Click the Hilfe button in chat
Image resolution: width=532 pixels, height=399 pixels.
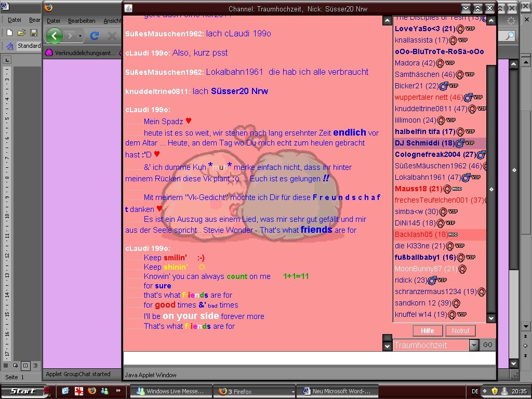pyautogui.click(x=428, y=330)
